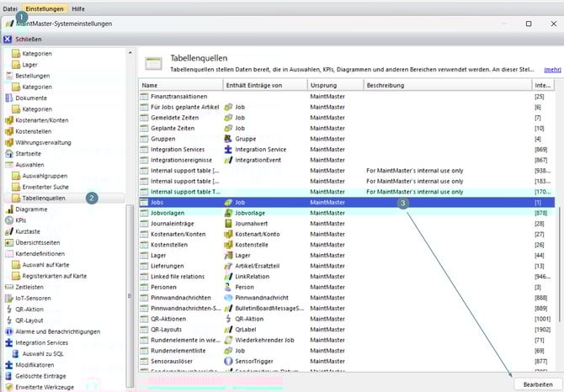Viewport: 564px width, 392px height.
Task: Open the Hilfe menu
Action: coord(77,8)
